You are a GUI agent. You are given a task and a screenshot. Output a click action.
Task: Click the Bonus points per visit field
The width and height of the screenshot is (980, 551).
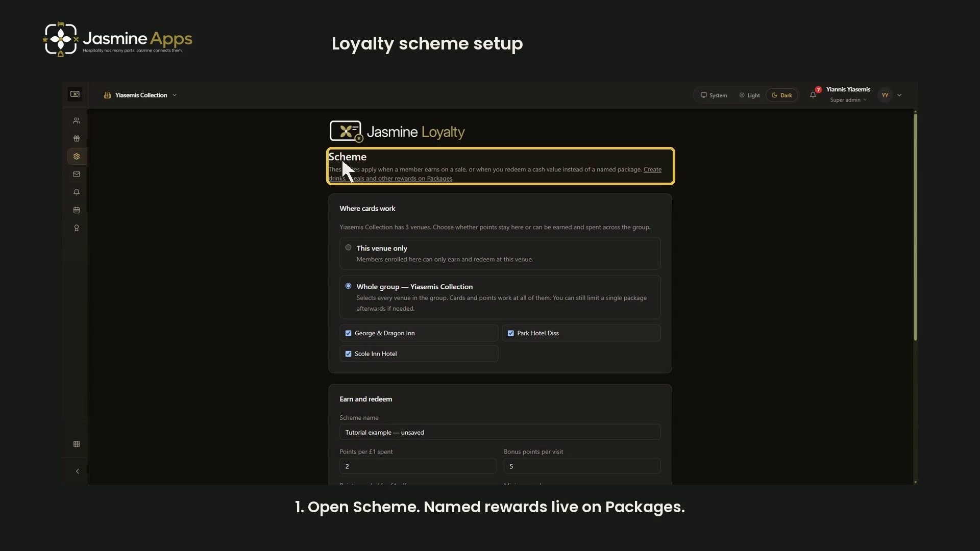[582, 466]
